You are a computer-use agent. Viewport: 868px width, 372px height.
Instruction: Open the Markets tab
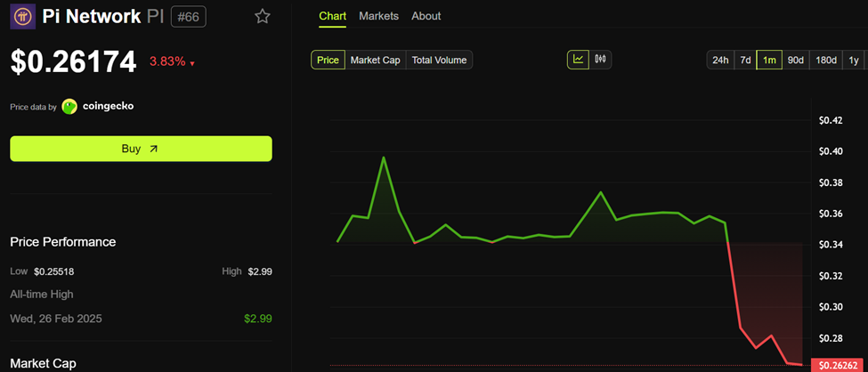pyautogui.click(x=378, y=16)
